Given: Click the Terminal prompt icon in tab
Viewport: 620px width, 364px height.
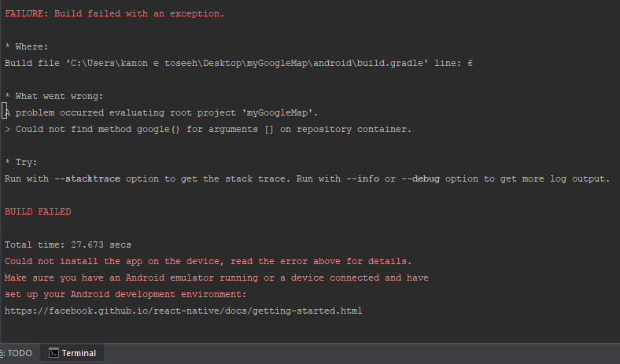Looking at the screenshot, I should pyautogui.click(x=54, y=353).
